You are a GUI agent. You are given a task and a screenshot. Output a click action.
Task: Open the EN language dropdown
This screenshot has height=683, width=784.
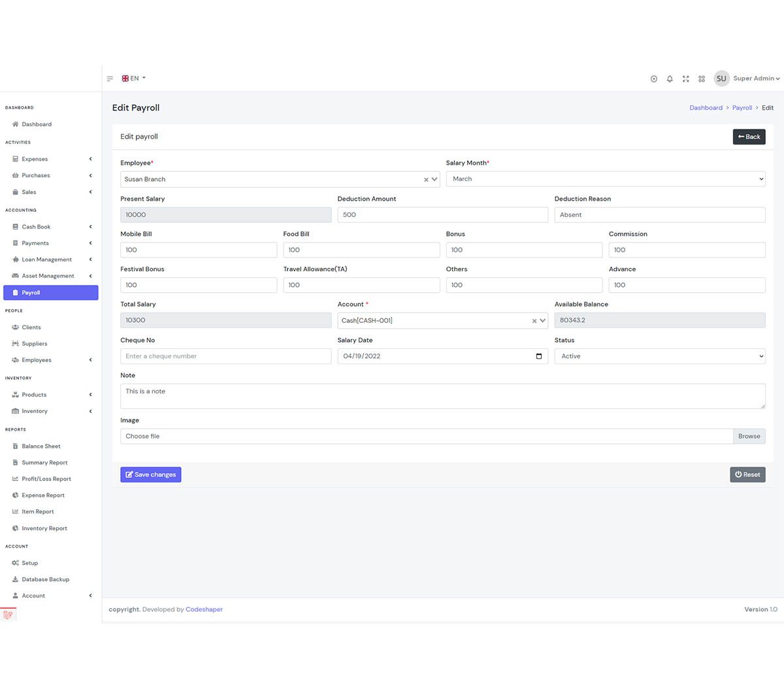(x=134, y=78)
